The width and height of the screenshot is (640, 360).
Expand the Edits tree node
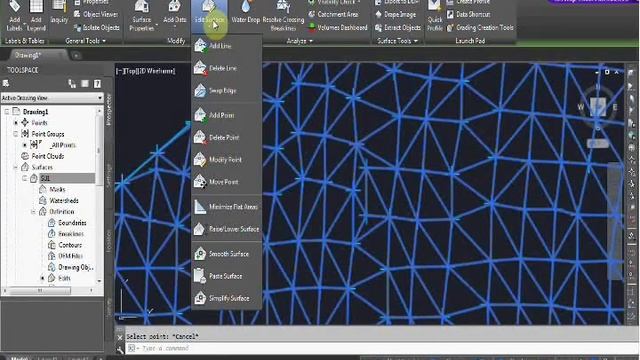coord(42,278)
